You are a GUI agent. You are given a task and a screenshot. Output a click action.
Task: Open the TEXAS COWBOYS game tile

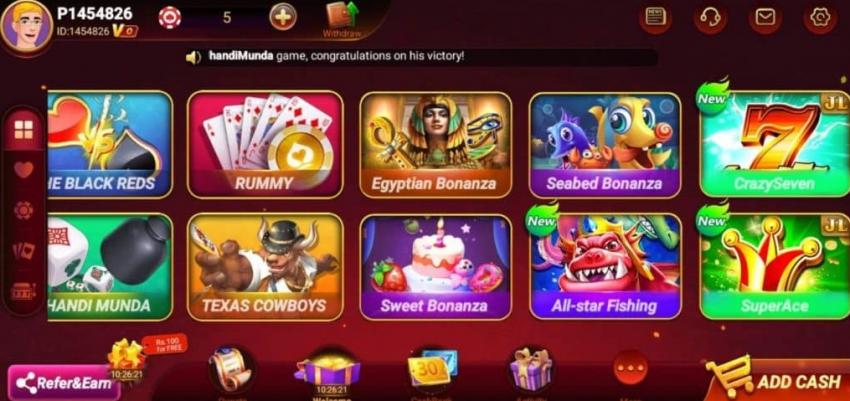click(x=265, y=267)
